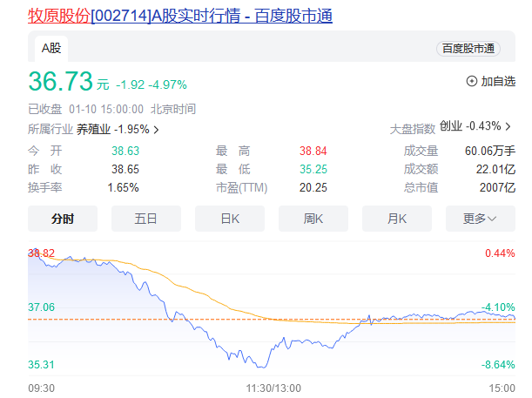Click the 成交量 value 60.06万手
This screenshot has height=398, width=532.
490,151
